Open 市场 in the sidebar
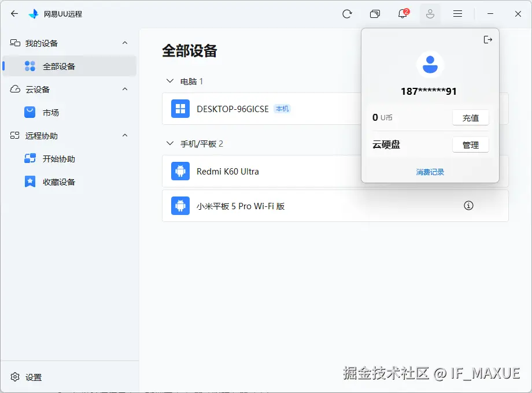The width and height of the screenshot is (532, 393). pos(69,113)
